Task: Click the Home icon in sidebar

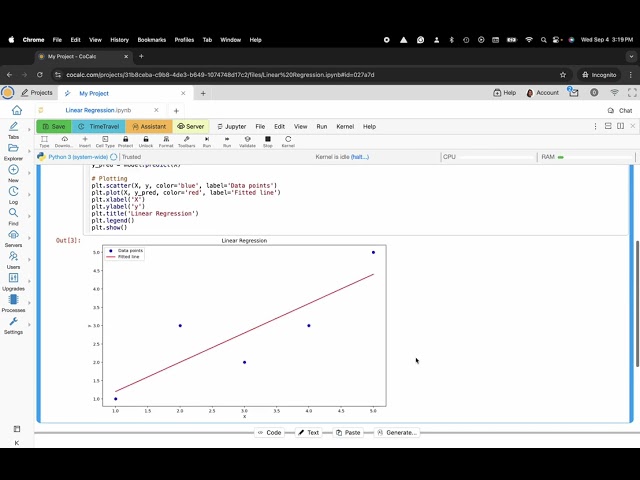Action: 17,110
